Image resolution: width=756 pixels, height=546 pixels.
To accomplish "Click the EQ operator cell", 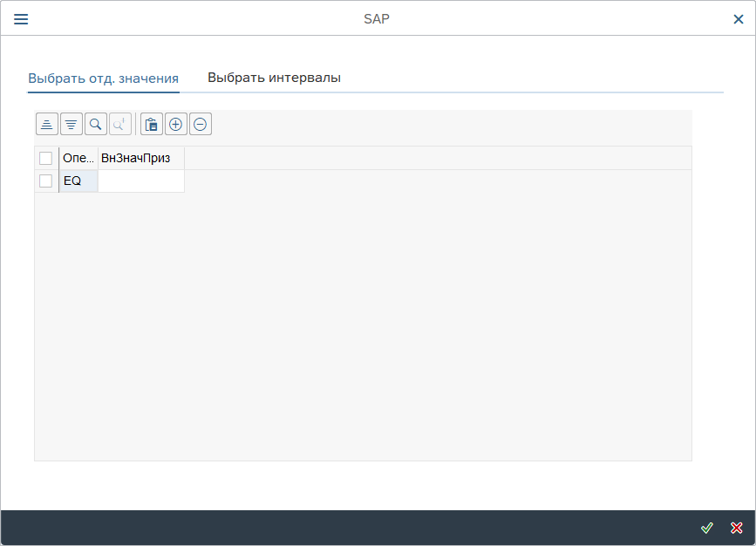I will 78,181.
